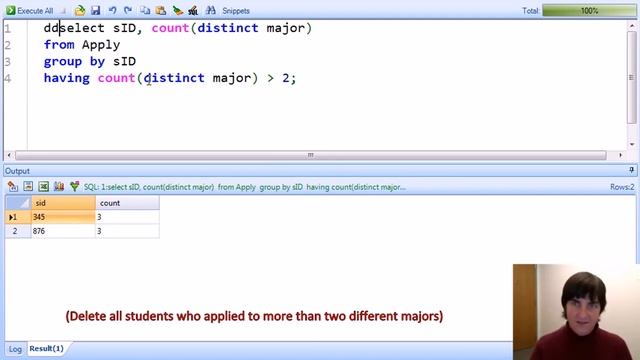Switch to the Log tab
Image resolution: width=640 pixels, height=360 pixels.
pos(15,349)
